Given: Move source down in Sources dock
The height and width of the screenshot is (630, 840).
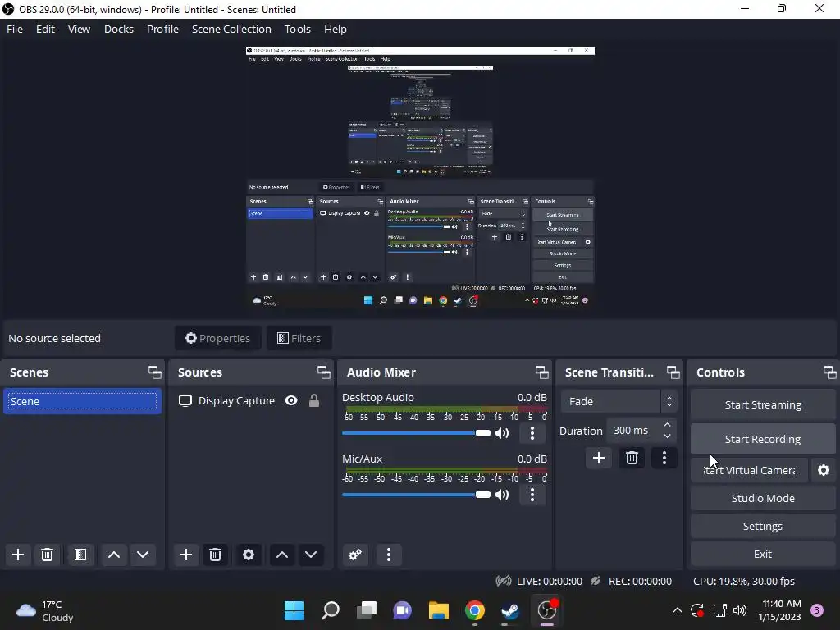Looking at the screenshot, I should pos(311,555).
